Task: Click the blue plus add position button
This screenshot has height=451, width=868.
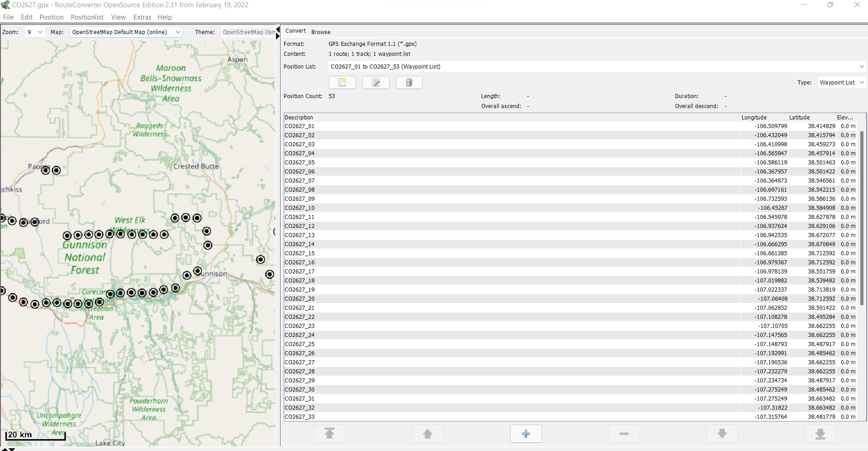Action: point(526,434)
